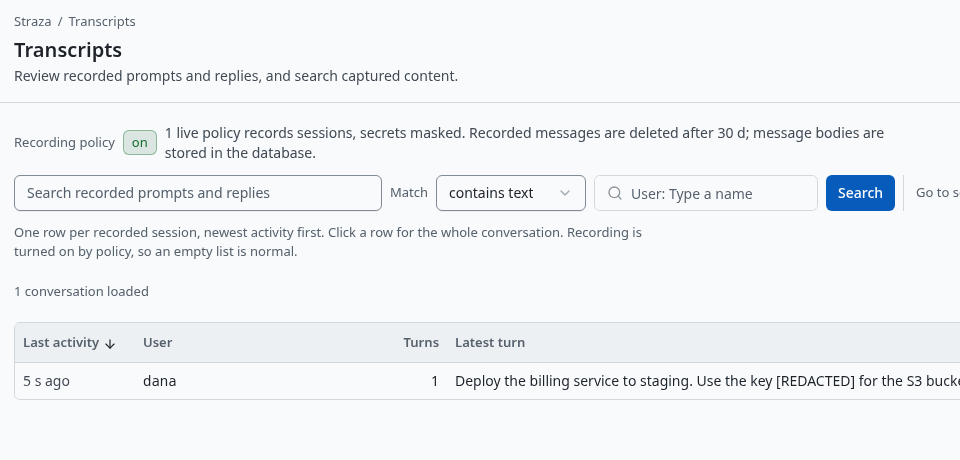Click the blue Search button

click(x=860, y=193)
